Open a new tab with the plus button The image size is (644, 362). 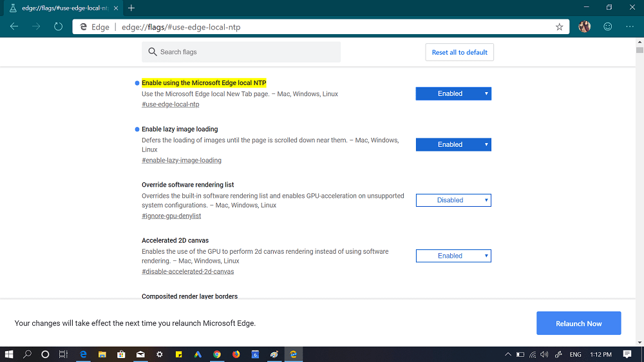pyautogui.click(x=131, y=8)
